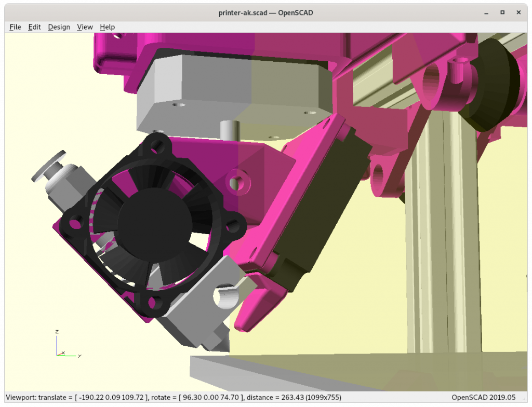Viewport: 532px width, 407px height.
Task: Click the gray stepper motor body
Action: pyautogui.click(x=234, y=97)
